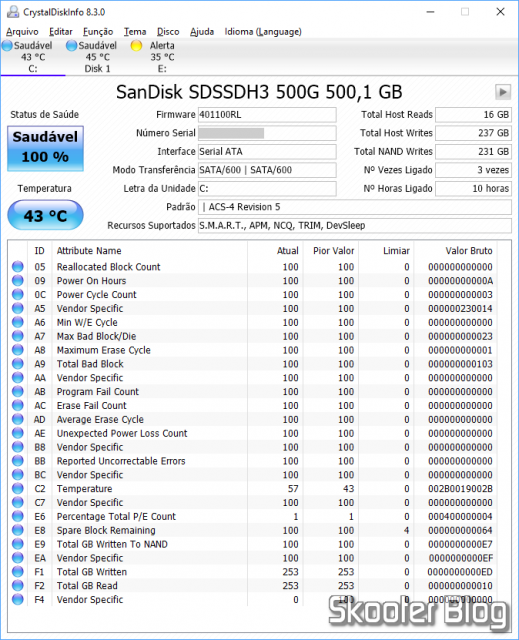519x640 pixels.
Task: Click status icon for Unexpected Power Loss Count
Action: click(x=18, y=433)
